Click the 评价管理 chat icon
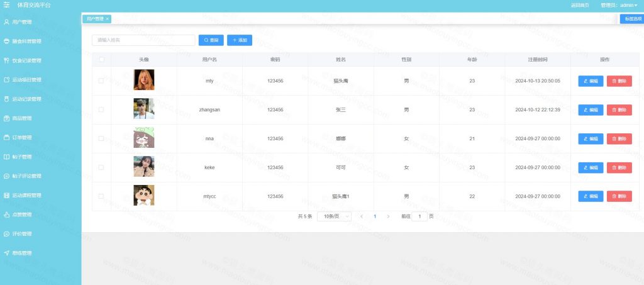 click(x=6, y=233)
